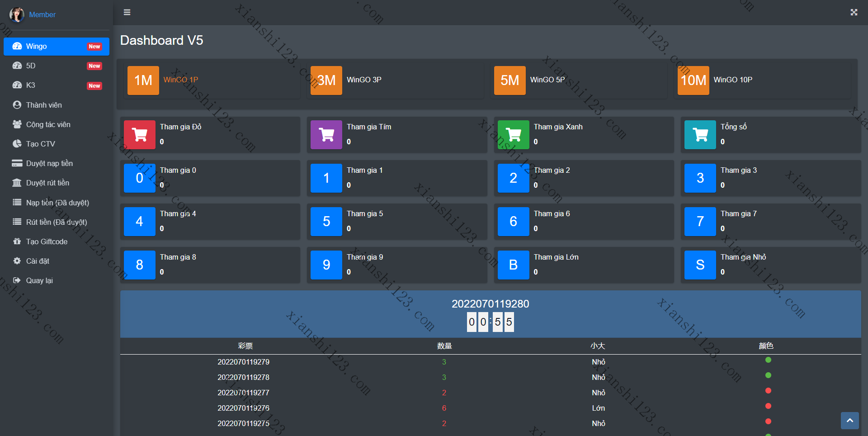Click the WinGO 5P label
This screenshot has width=868, height=436.
coord(547,80)
